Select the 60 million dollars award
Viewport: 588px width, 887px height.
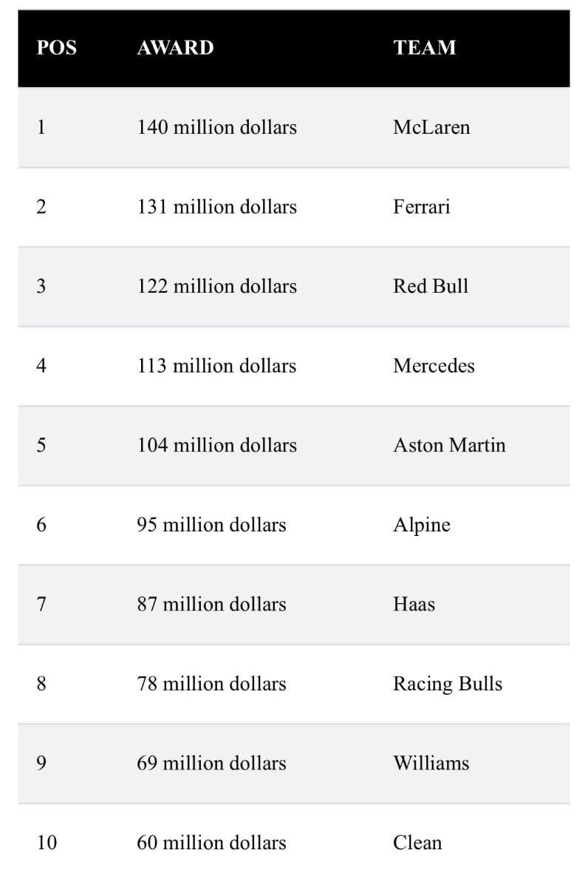211,843
